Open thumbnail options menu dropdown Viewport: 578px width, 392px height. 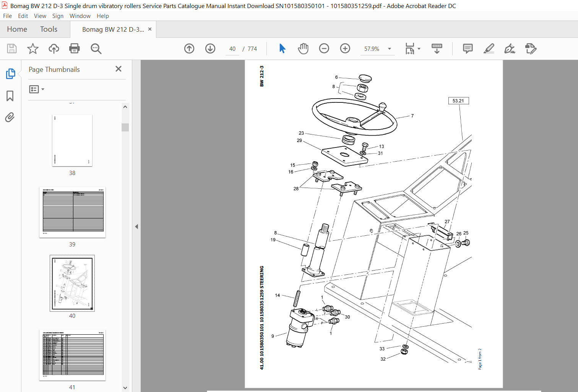pyautogui.click(x=37, y=89)
